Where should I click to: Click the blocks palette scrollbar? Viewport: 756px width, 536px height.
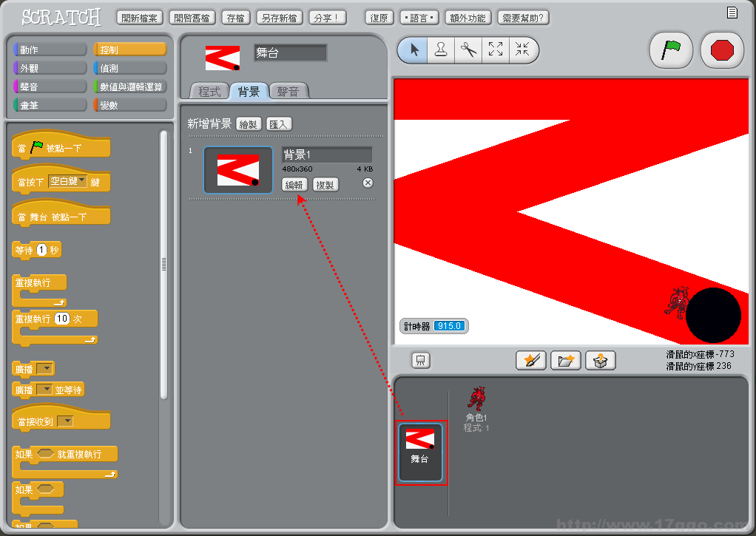click(x=164, y=264)
